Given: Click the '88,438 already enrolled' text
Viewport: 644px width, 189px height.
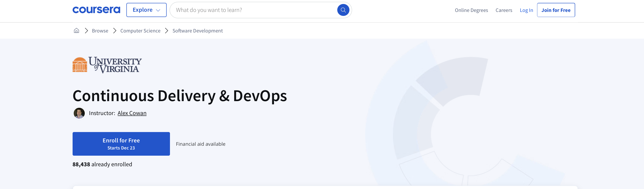Looking at the screenshot, I should coord(102,164).
